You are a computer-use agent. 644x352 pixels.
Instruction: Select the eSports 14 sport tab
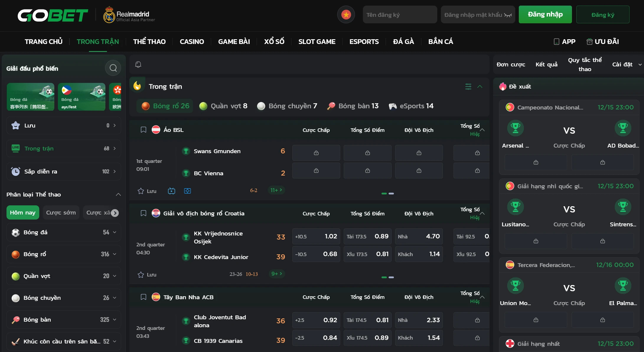(x=411, y=106)
